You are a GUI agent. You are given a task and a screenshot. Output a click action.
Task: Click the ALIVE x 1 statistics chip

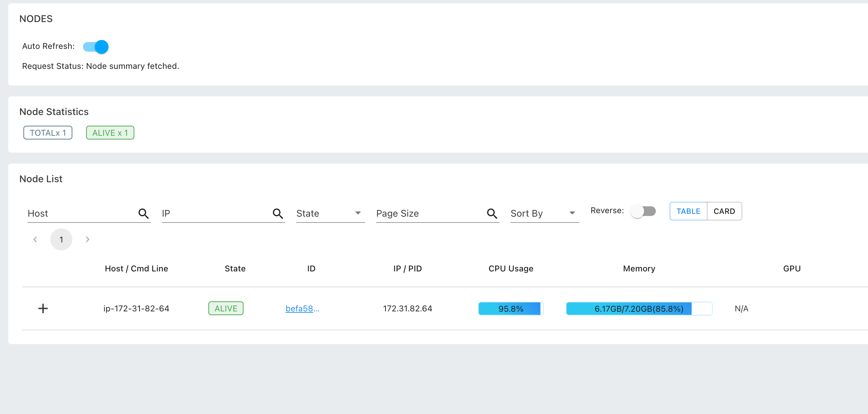110,133
